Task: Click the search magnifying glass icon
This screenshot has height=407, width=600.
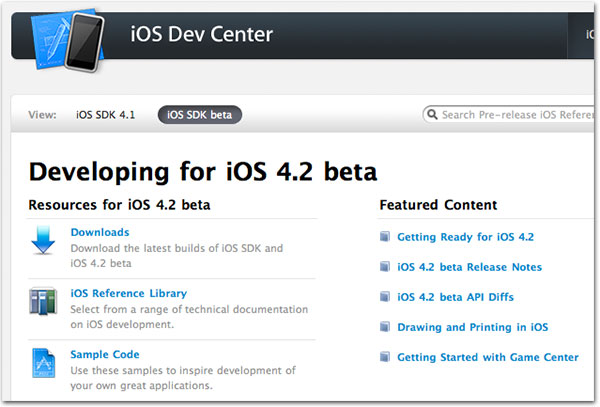Action: coord(432,114)
